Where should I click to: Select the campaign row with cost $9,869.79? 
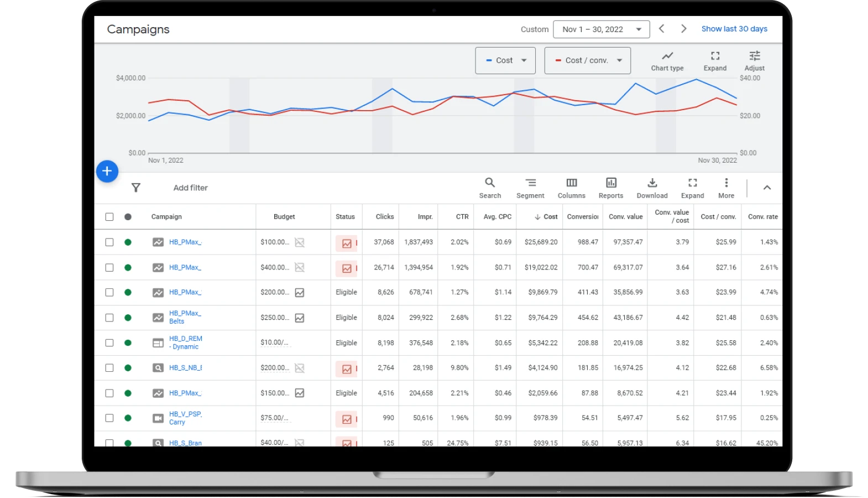point(109,293)
